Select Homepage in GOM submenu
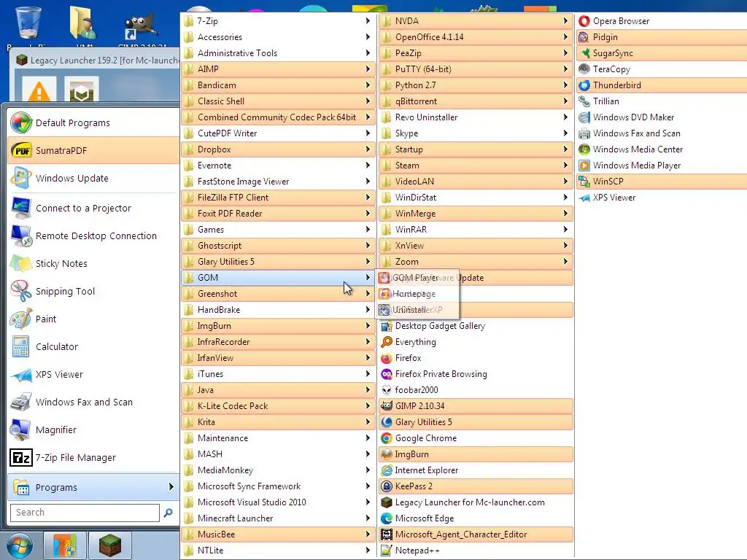 (x=417, y=294)
